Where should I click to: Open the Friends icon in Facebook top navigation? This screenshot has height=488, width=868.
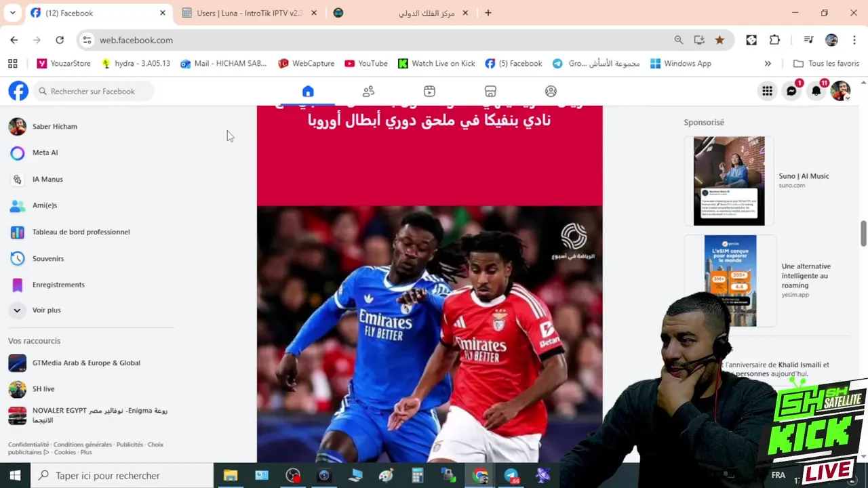pyautogui.click(x=368, y=91)
